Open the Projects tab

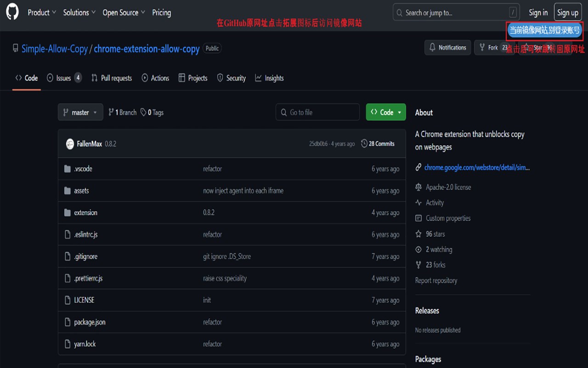click(193, 78)
